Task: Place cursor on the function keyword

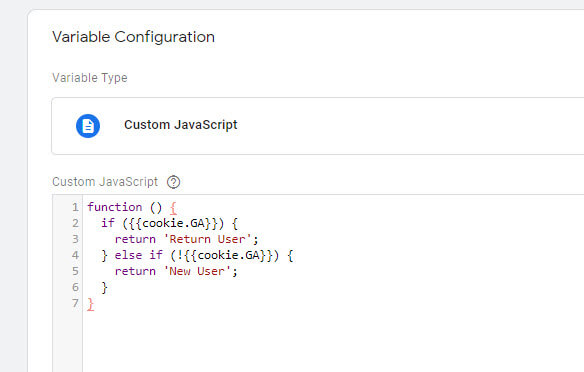Action: click(x=115, y=207)
